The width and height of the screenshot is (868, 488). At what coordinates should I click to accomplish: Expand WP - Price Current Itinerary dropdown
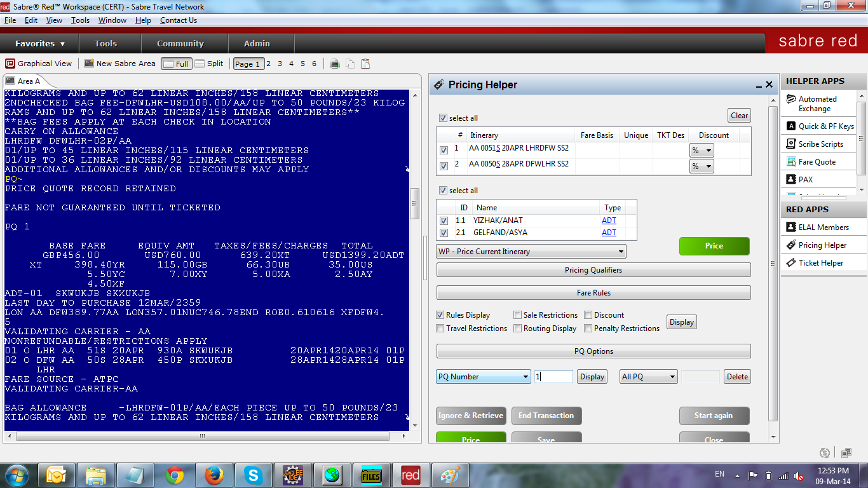[531, 252]
